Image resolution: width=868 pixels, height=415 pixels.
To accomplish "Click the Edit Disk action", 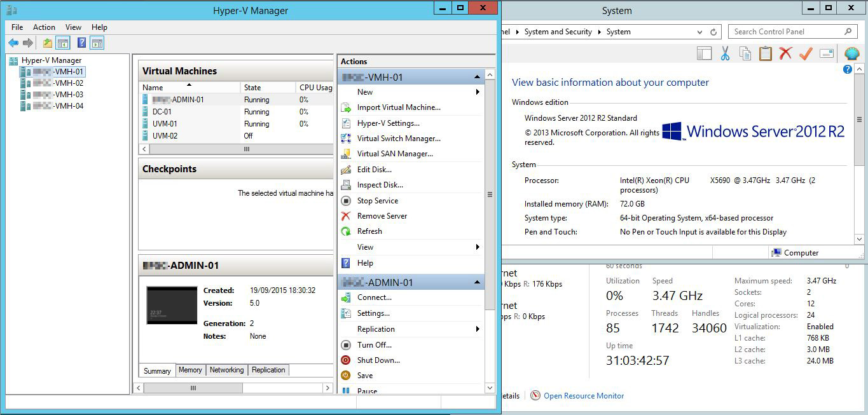I will 374,170.
